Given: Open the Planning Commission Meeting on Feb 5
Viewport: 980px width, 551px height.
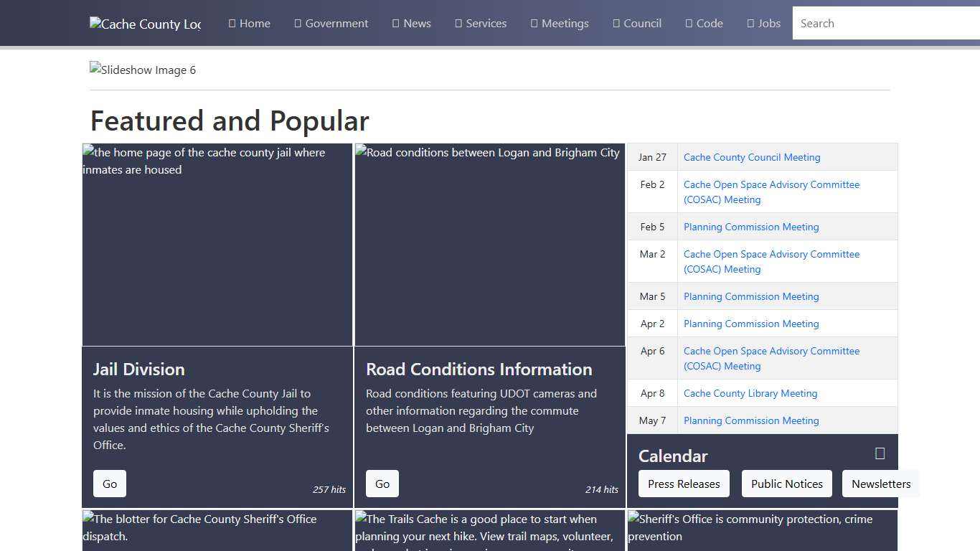Looking at the screenshot, I should (751, 227).
